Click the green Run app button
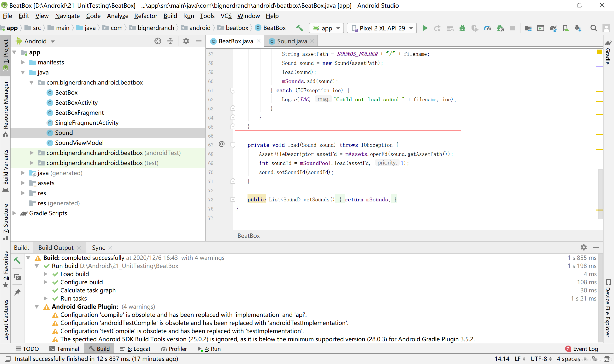This screenshot has width=614, height=364. click(425, 28)
